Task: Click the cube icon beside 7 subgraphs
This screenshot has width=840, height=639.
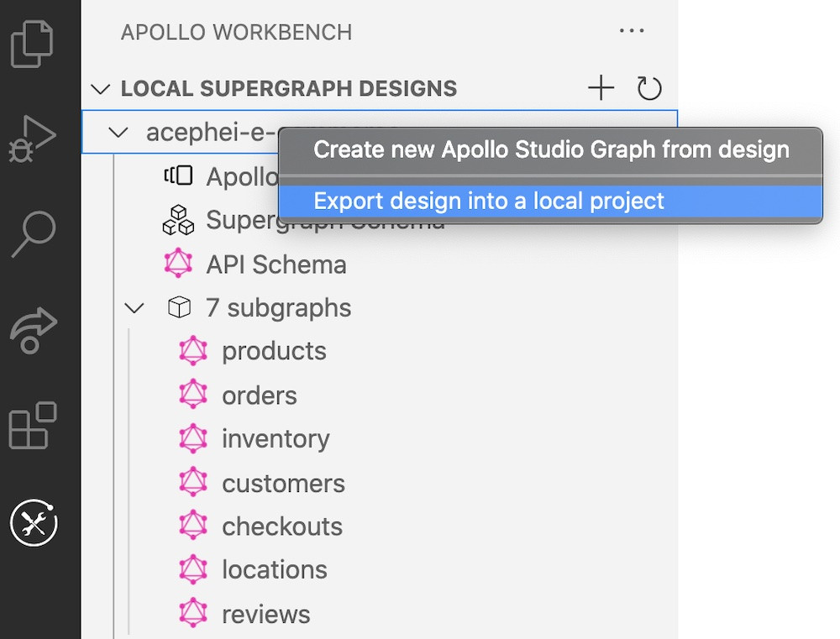Action: [x=180, y=307]
